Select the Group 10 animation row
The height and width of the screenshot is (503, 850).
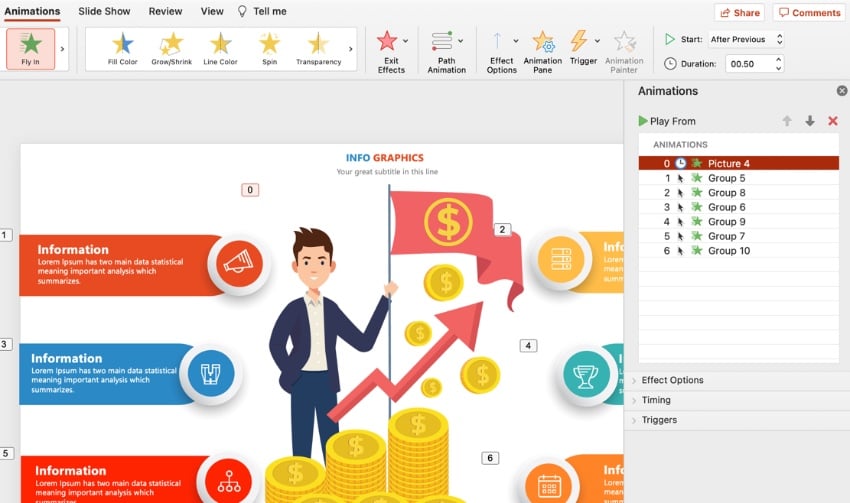point(738,251)
